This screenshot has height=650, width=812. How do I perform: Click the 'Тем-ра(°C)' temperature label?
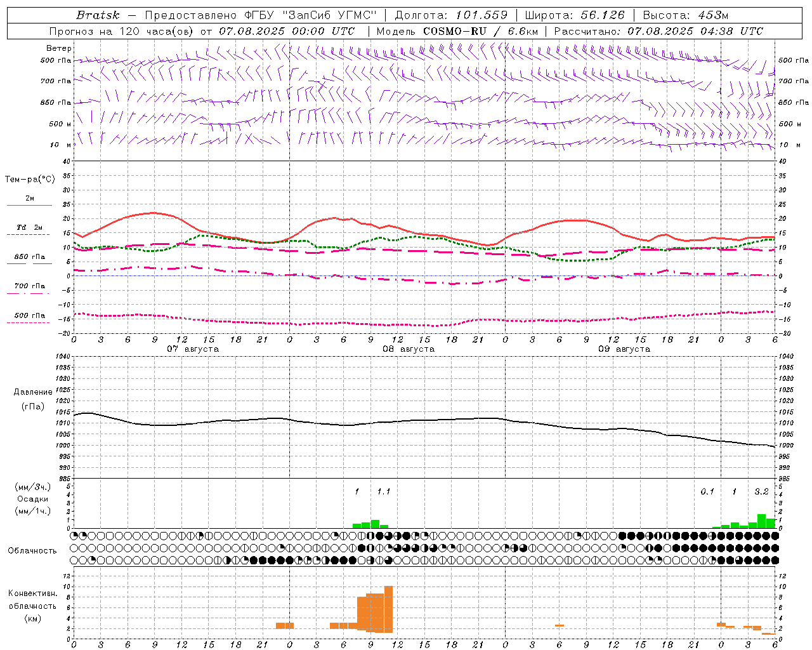pyautogui.click(x=30, y=180)
